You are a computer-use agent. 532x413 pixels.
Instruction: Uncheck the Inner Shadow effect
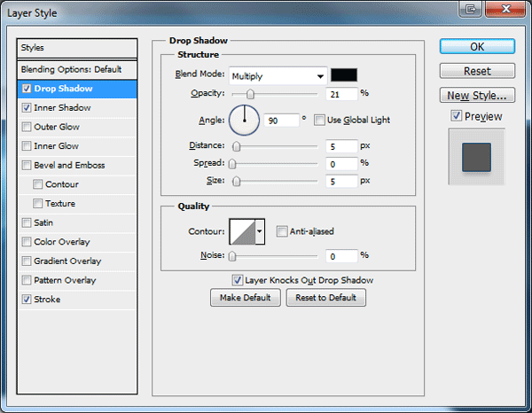click(27, 108)
